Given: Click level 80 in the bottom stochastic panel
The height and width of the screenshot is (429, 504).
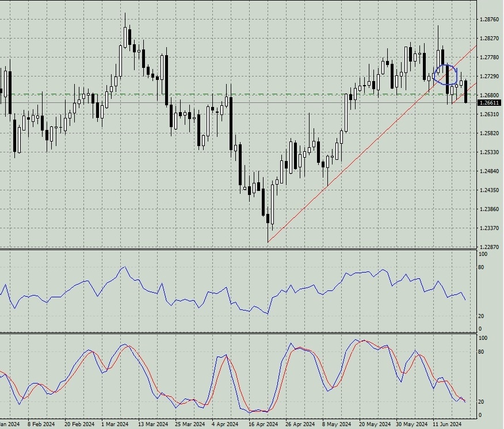Looking at the screenshot, I should [481, 352].
